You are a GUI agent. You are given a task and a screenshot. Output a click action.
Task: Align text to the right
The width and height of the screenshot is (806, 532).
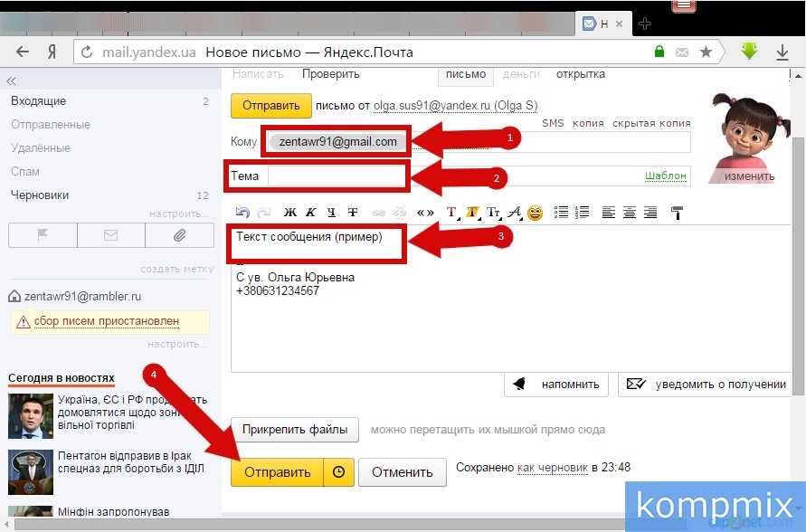pos(650,213)
